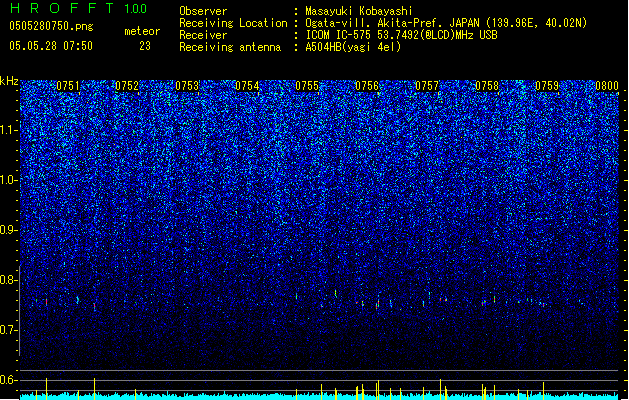Select the filename 0505280750.png
Viewport: 629px width, 400px height.
click(x=51, y=26)
